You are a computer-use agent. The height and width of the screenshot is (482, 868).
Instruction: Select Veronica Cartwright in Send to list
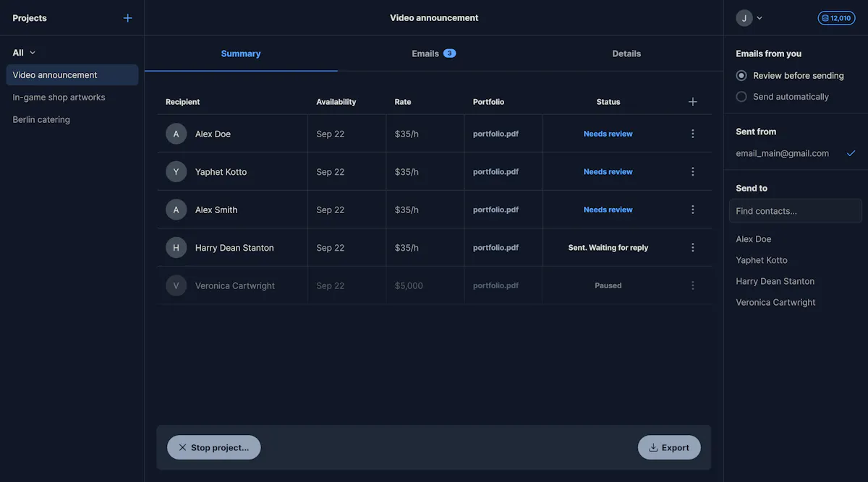tap(775, 303)
